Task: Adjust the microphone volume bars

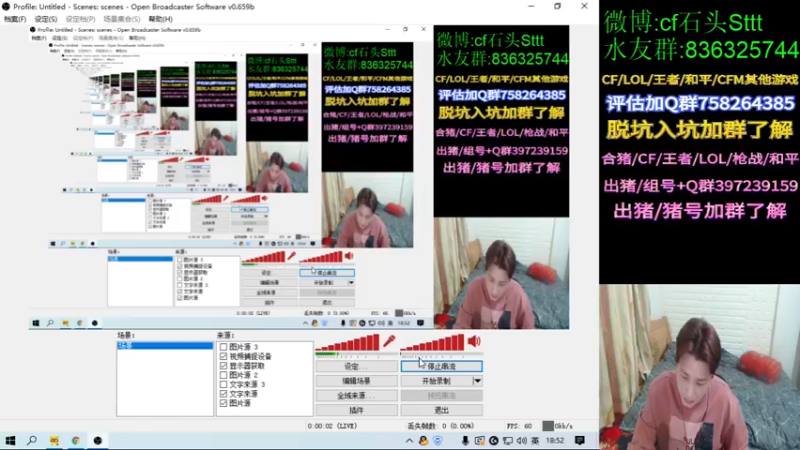Action: [x=347, y=342]
